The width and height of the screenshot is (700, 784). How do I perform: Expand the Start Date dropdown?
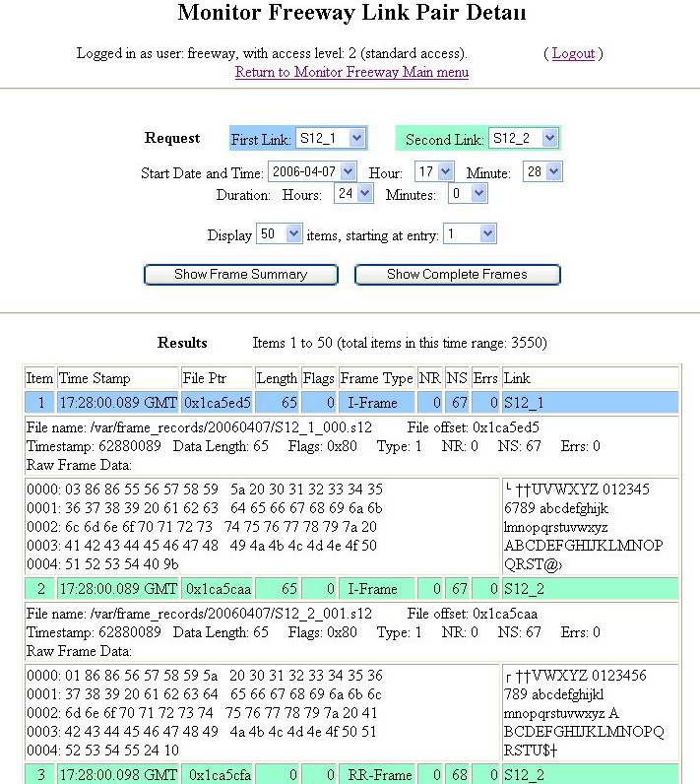click(x=311, y=172)
